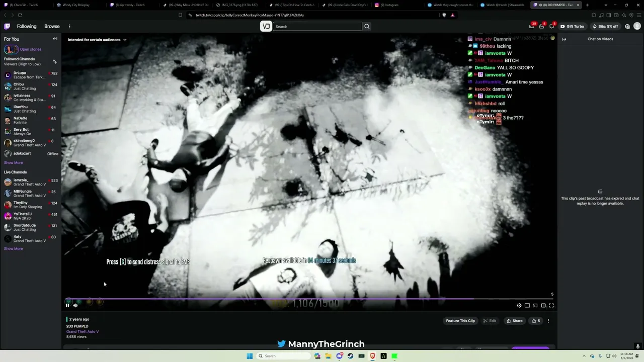Image resolution: width=644 pixels, height=362 pixels.
Task: Click the Feature This Clip button
Action: tap(460, 321)
